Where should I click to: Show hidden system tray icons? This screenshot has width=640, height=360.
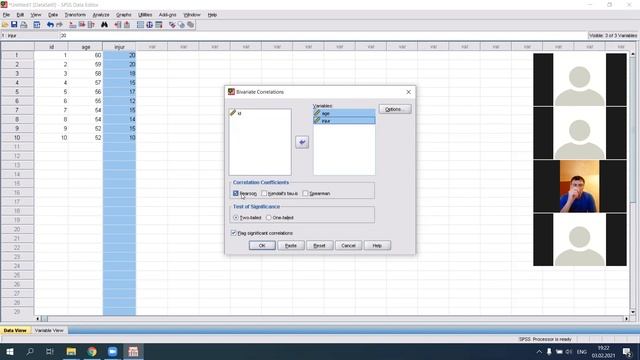coord(539,351)
